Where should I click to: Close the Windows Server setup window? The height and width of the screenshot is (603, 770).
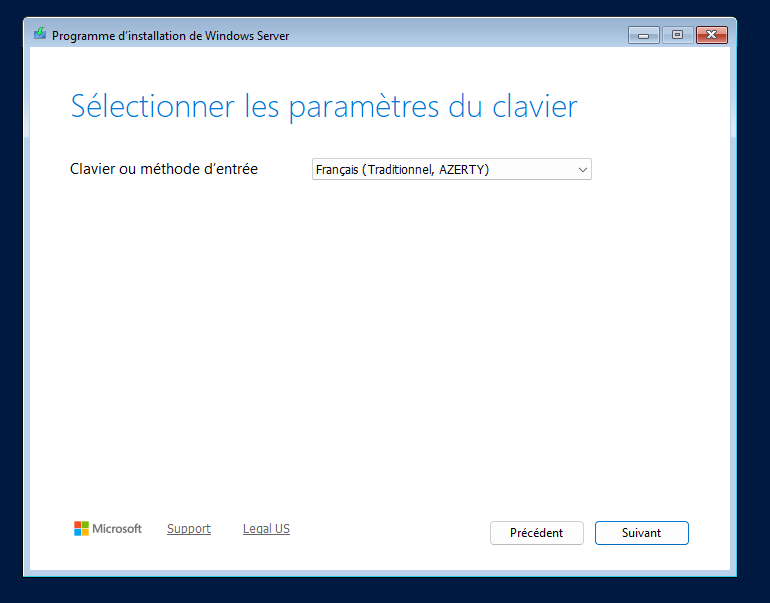[712, 35]
